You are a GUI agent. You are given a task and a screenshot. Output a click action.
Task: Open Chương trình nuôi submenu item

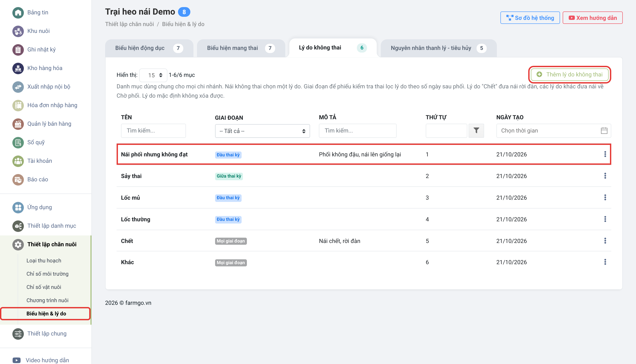[47, 300]
